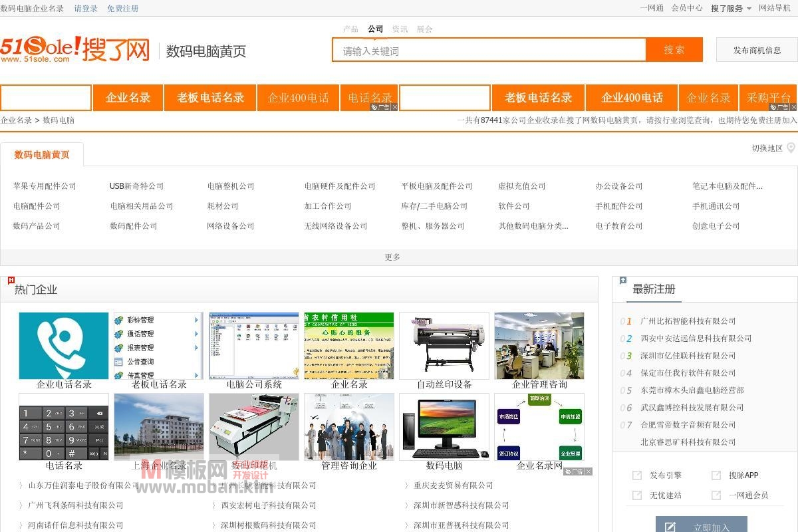
Task: Open 广州飞利条码科技有限公司 link
Action: pos(76,505)
